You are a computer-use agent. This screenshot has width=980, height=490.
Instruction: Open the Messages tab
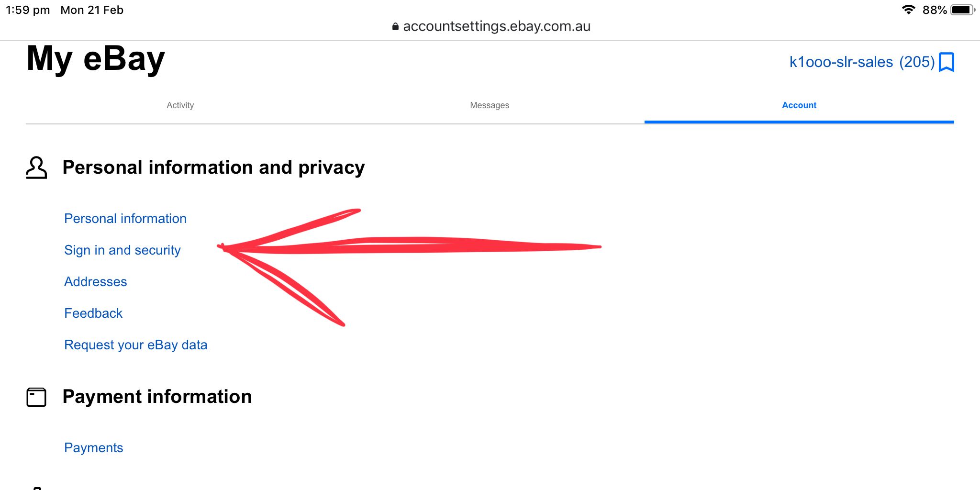click(489, 105)
